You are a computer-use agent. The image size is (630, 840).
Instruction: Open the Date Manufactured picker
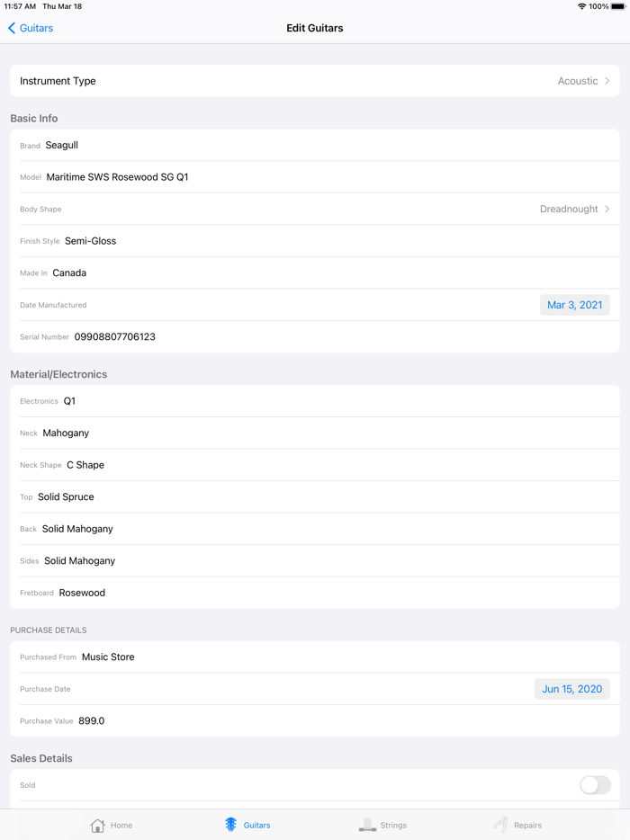(x=574, y=305)
